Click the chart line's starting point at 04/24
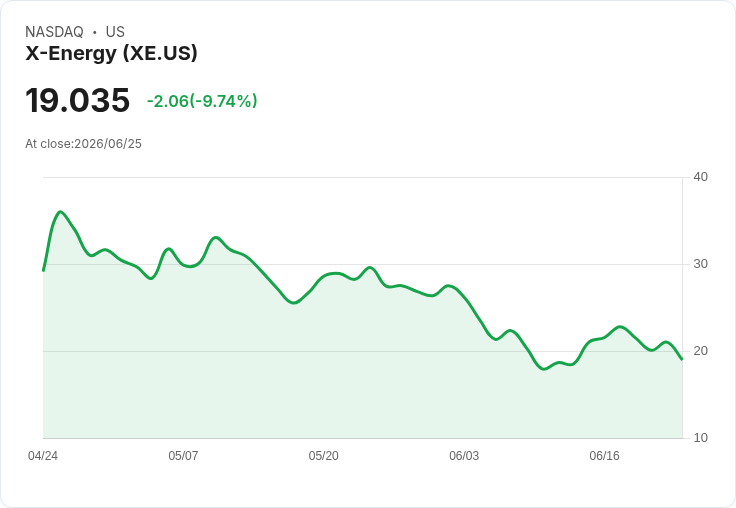Image resolution: width=736 pixels, height=508 pixels. pyautogui.click(x=43, y=270)
